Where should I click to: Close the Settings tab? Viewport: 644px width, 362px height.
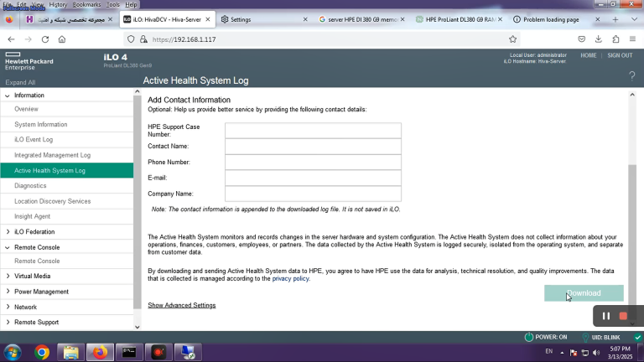pyautogui.click(x=305, y=19)
